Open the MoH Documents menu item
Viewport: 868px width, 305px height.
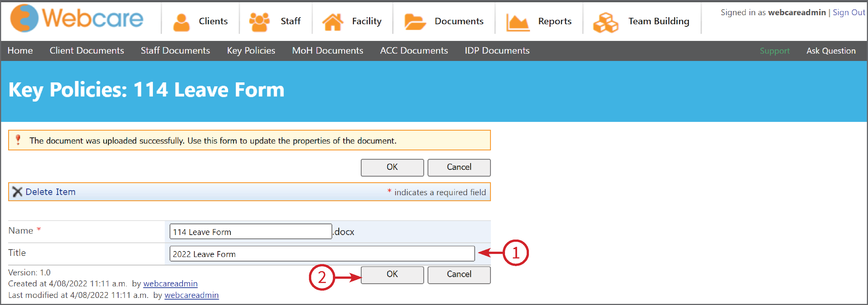pos(327,51)
